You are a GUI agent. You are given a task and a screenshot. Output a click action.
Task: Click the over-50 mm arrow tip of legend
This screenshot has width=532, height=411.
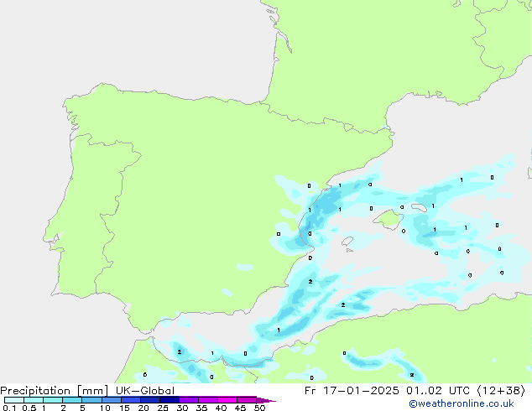pos(266,400)
